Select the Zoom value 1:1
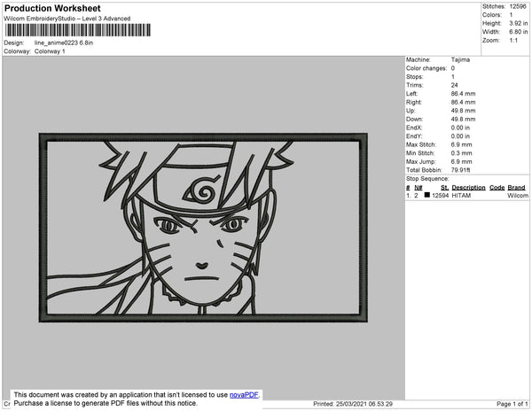This screenshot has width=532, height=411. click(x=513, y=41)
